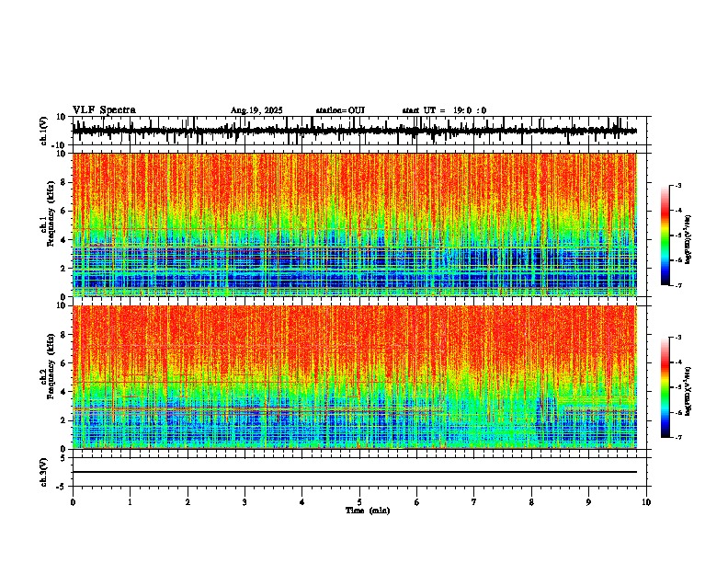
Task: Select the date text "Aug.19, 2025"
Action: pos(256,110)
